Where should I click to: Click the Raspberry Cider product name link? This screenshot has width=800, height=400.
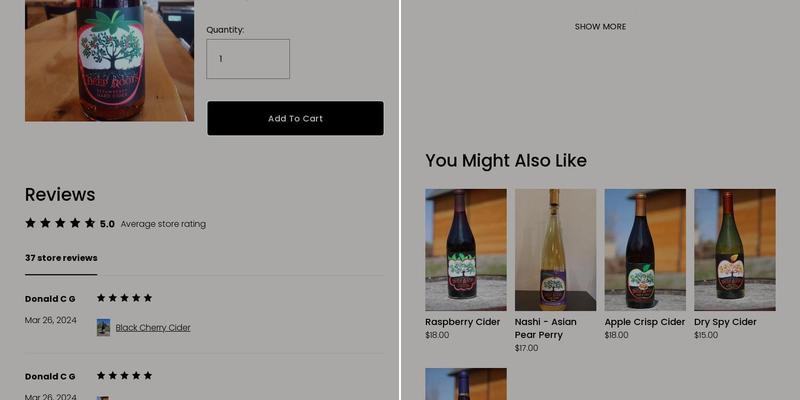click(462, 322)
